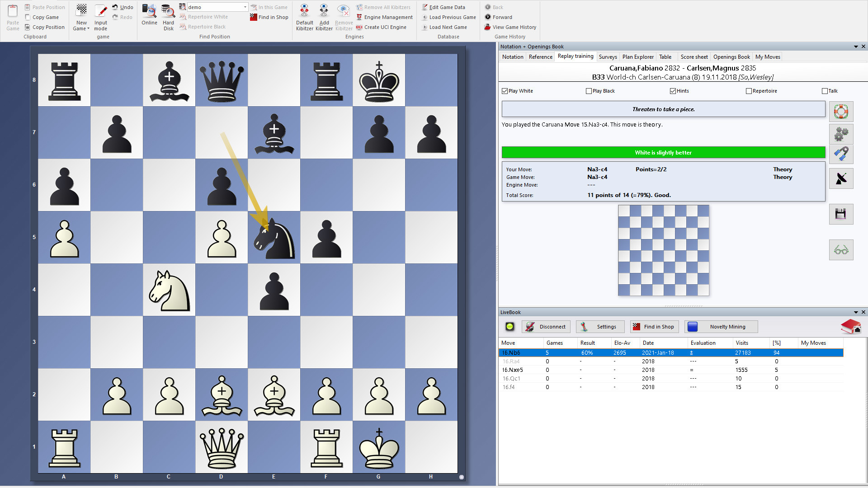The width and height of the screenshot is (868, 488).
Task: Click move 16.Nb6 in LiveBook table
Action: coord(510,352)
